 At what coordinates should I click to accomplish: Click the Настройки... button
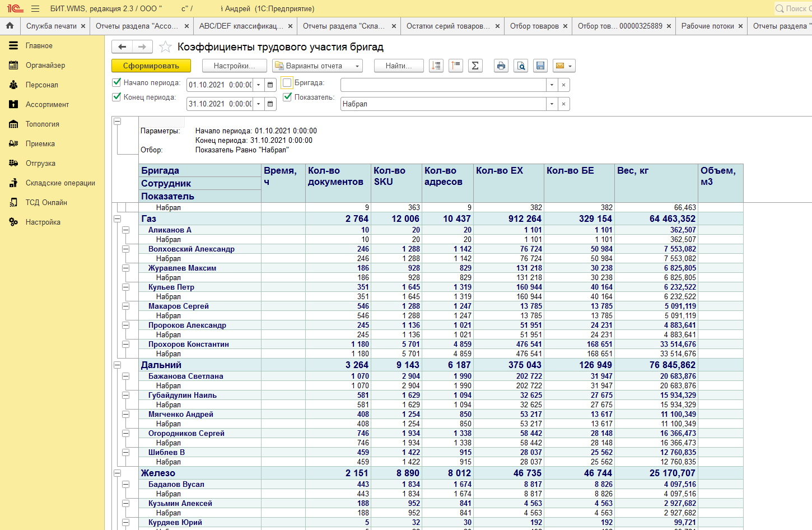[234, 66]
